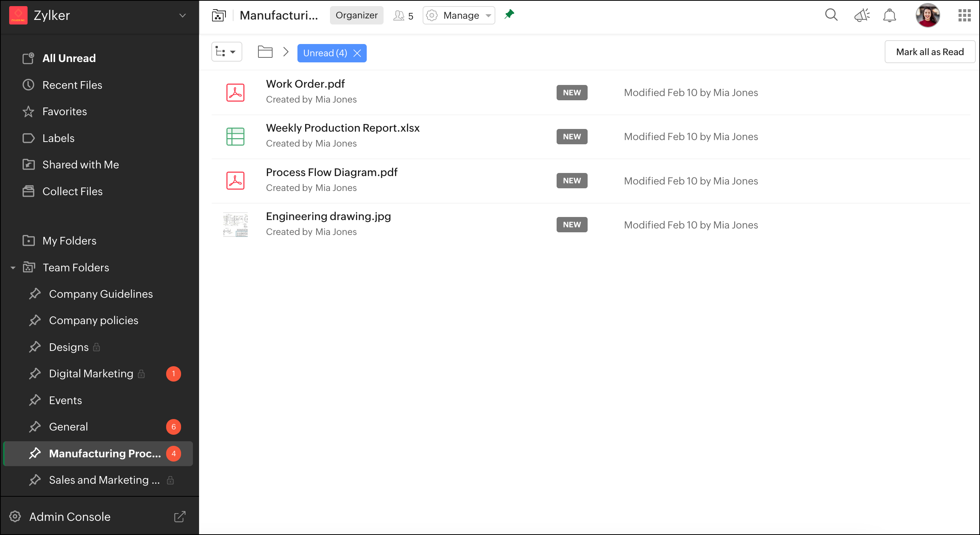Viewport: 980px width, 535px height.
Task: Open the Engineering drawing.jpg thumbnail
Action: (235, 225)
